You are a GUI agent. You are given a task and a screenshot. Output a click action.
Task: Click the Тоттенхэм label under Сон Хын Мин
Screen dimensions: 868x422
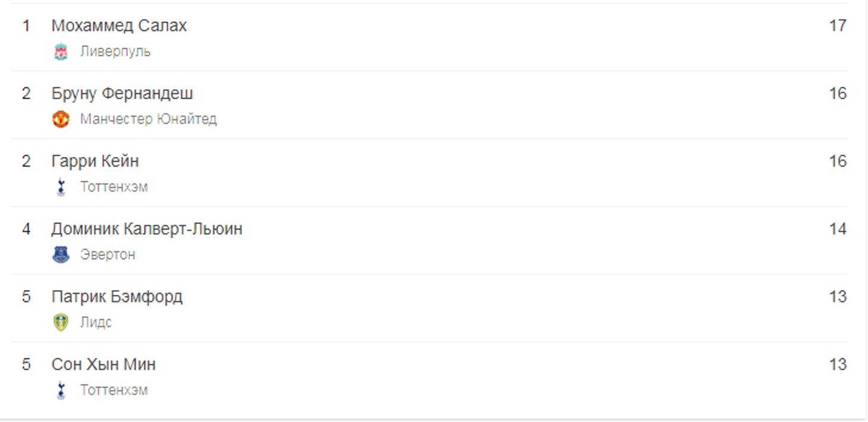pos(114,390)
